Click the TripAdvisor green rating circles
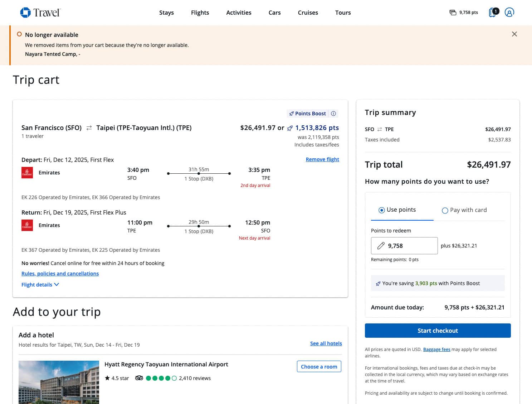This screenshot has height=404, width=532. [x=161, y=378]
